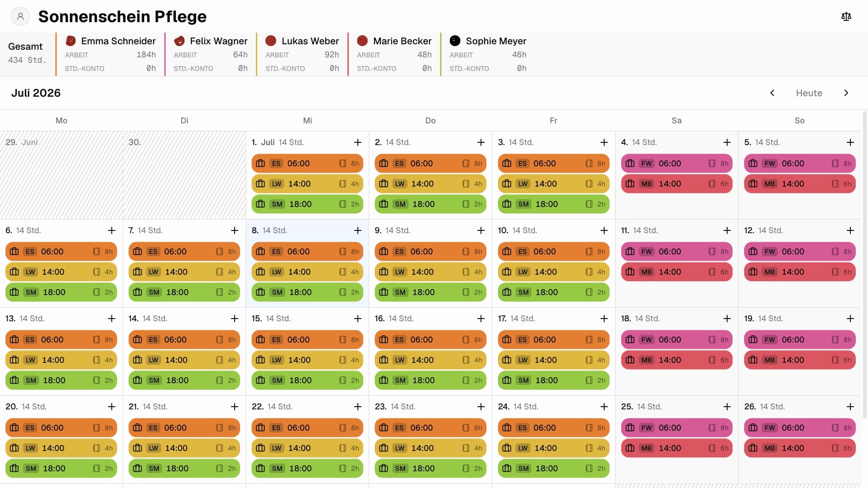The height and width of the screenshot is (488, 868).
Task: Open ES 06:00 shift on day 6
Action: pyautogui.click(x=61, y=251)
